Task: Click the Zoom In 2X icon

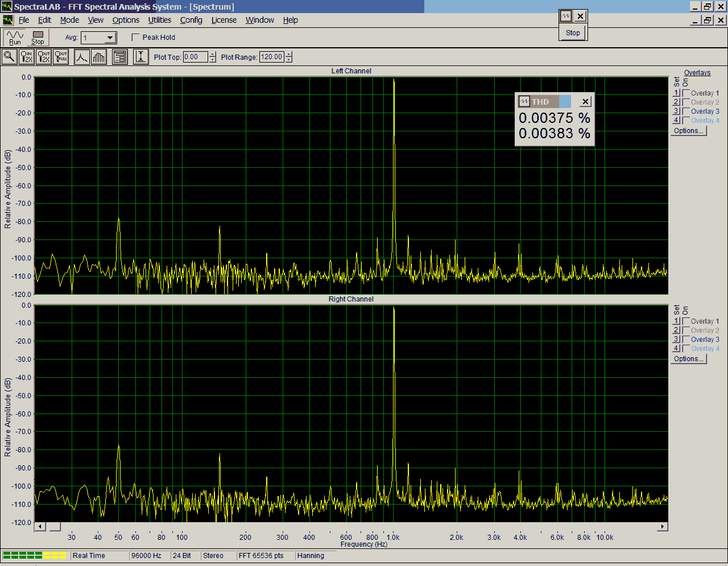Action: click(x=27, y=56)
